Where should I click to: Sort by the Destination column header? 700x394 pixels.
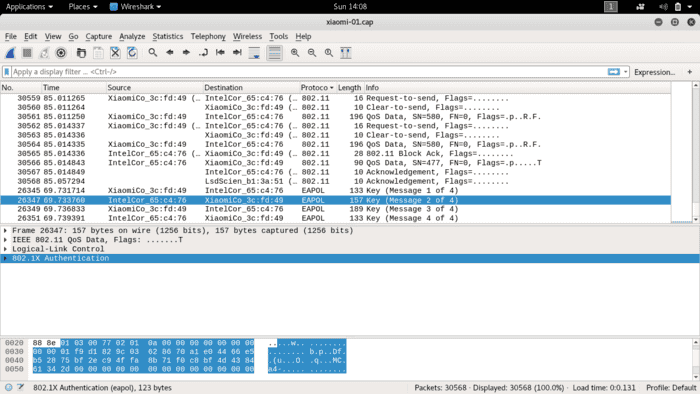pos(251,87)
